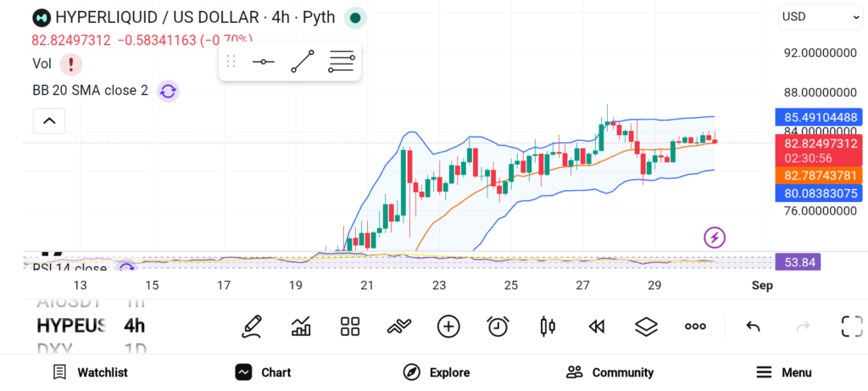The height and width of the screenshot is (391, 868).
Task: Open the object tree layers icon
Action: click(646, 327)
